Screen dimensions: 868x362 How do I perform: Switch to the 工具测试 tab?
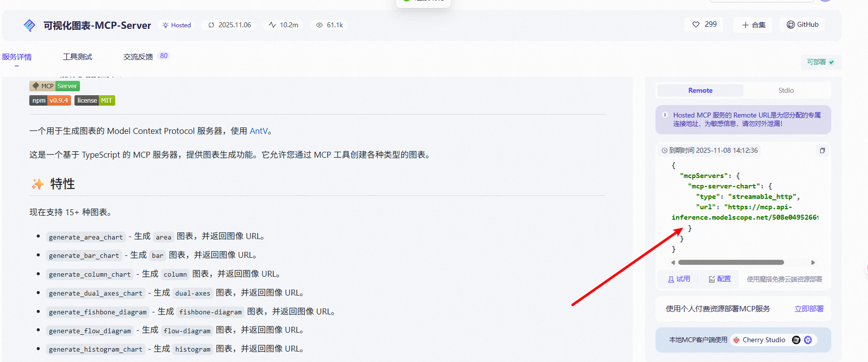coord(77,57)
